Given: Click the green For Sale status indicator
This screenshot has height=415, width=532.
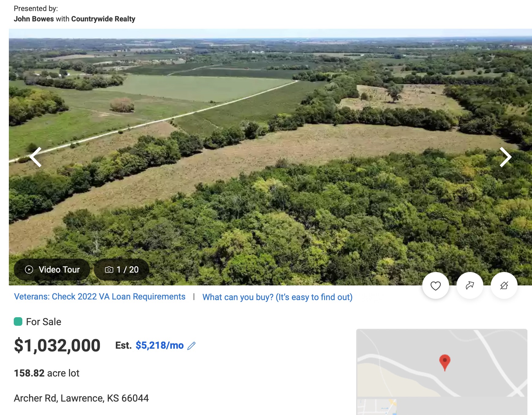Looking at the screenshot, I should (x=18, y=321).
